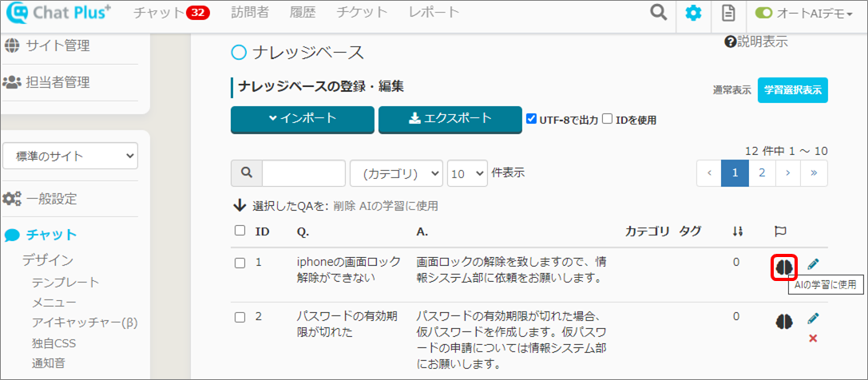Viewport: 868px width, 380px height.
Task: Open the document icon in top bar
Action: [727, 13]
